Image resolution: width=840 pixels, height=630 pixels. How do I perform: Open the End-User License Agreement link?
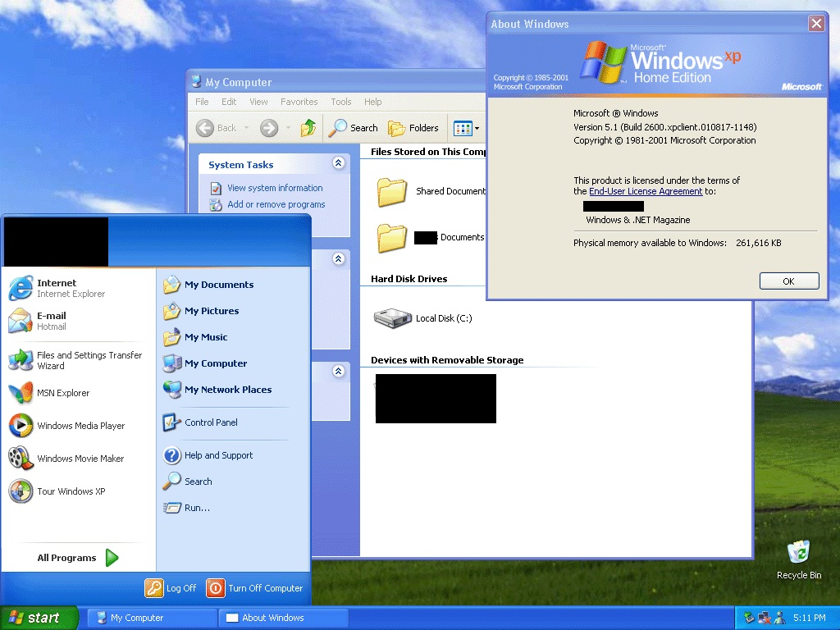(645, 191)
